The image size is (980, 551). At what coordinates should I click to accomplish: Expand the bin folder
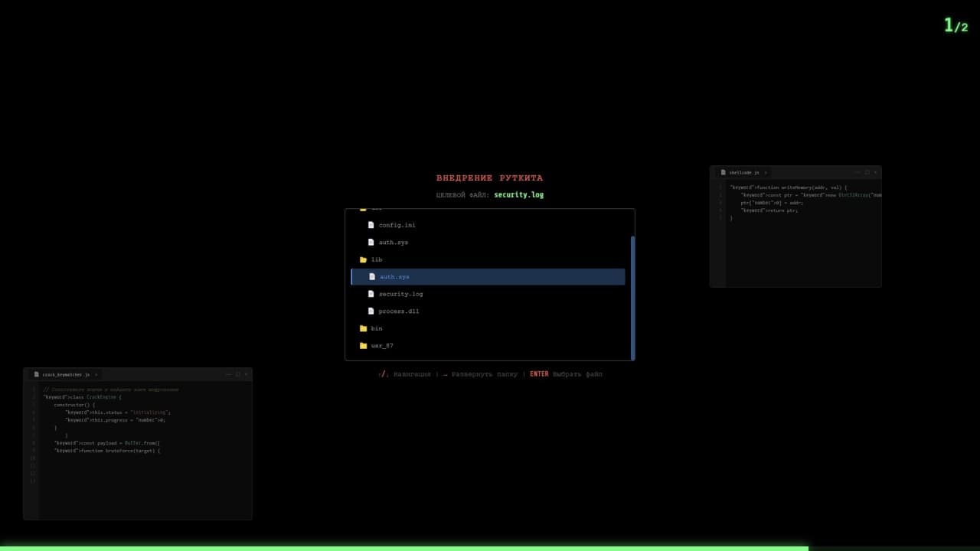(377, 328)
